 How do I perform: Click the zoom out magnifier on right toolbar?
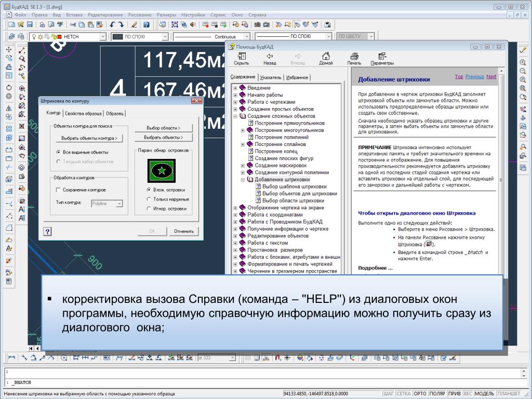[523, 71]
